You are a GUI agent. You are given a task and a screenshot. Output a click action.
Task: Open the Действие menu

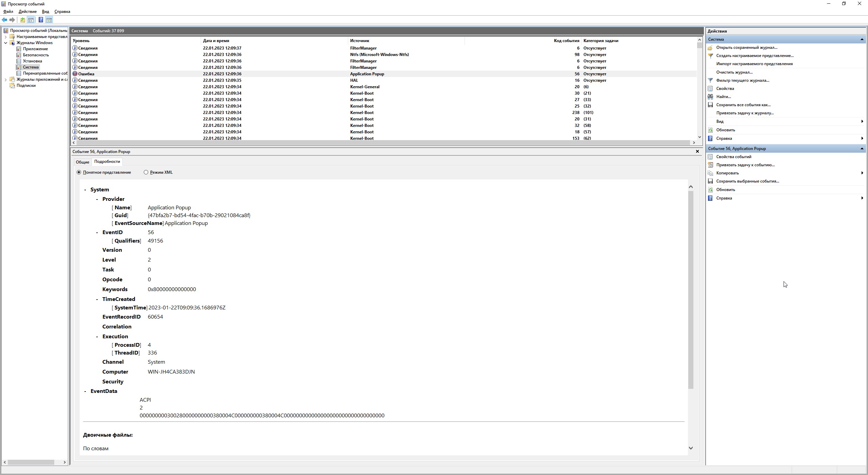27,12
